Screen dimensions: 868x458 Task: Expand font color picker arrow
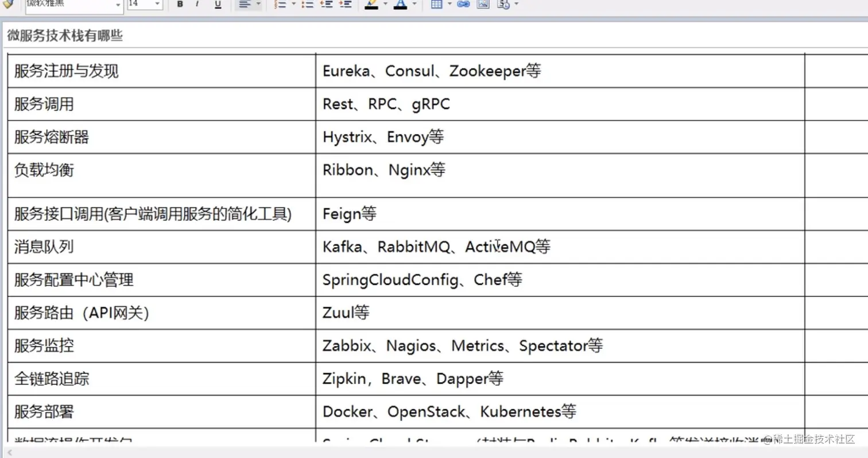(414, 5)
